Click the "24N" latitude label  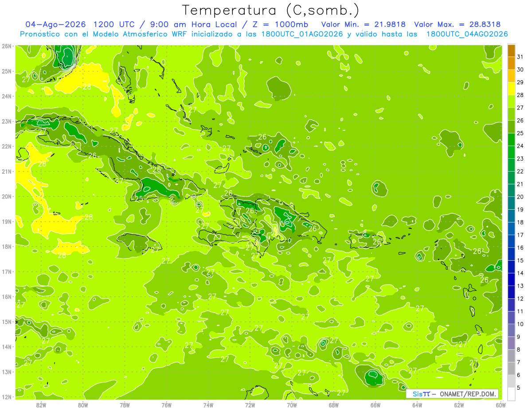click(7, 96)
